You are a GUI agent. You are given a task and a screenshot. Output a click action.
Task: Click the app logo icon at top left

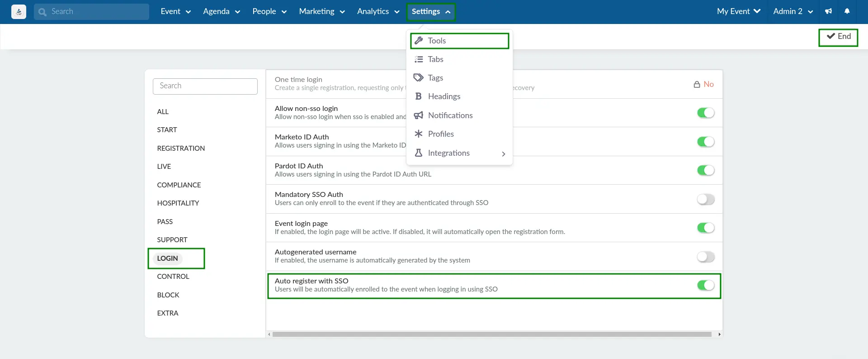point(19,12)
